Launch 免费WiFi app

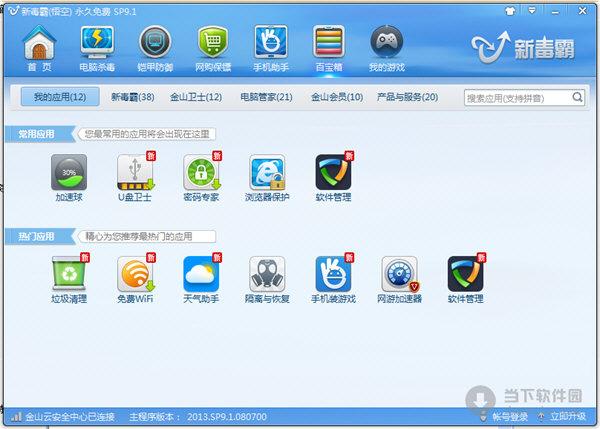[x=135, y=279]
